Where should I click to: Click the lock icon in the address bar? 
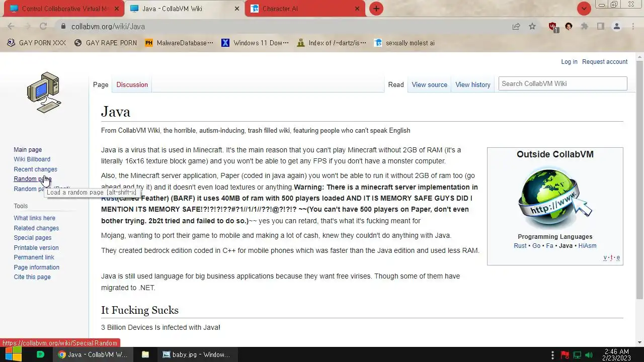(63, 26)
